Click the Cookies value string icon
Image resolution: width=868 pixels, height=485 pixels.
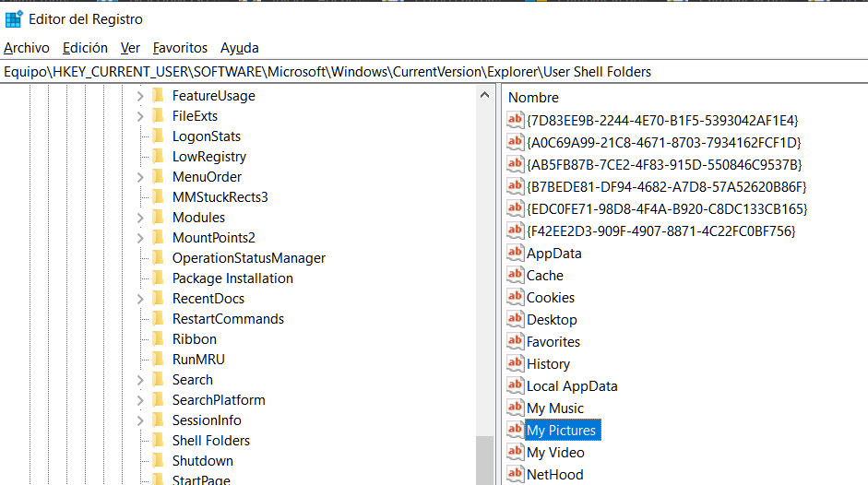click(x=515, y=297)
